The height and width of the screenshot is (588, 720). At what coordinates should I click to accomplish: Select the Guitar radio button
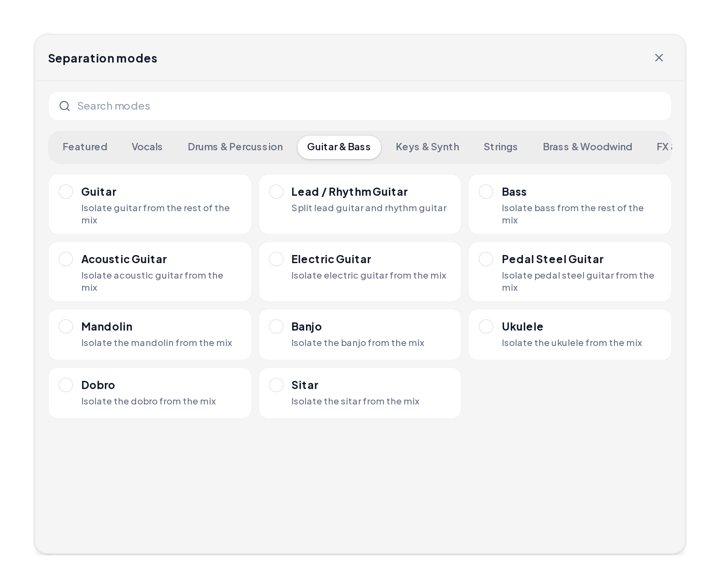66,192
